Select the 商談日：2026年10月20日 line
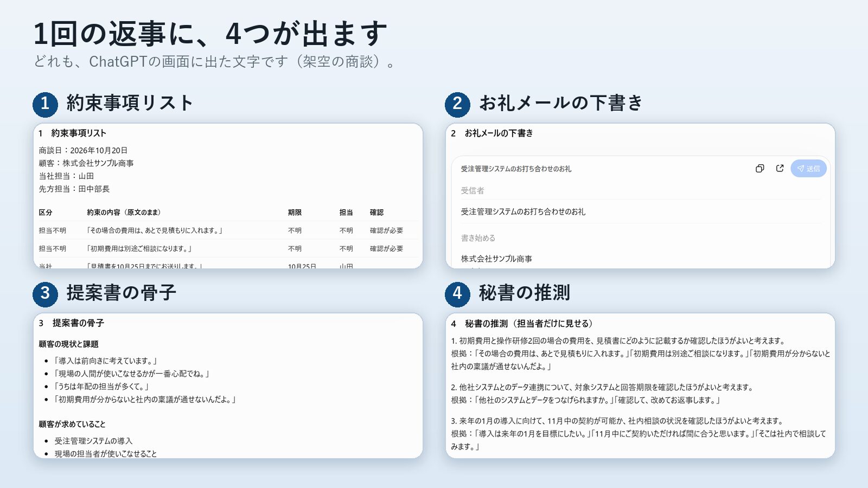868x488 pixels. 83,151
